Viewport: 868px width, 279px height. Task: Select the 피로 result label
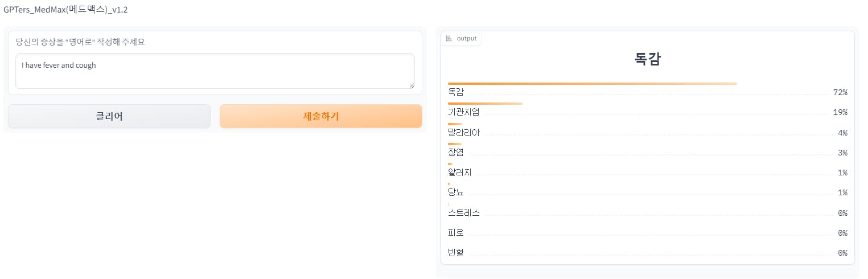(456, 233)
